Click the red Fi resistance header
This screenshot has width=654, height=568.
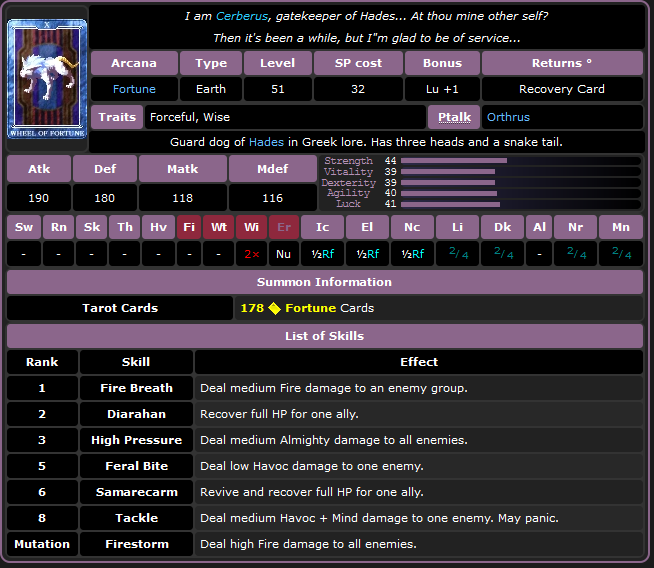point(189,227)
